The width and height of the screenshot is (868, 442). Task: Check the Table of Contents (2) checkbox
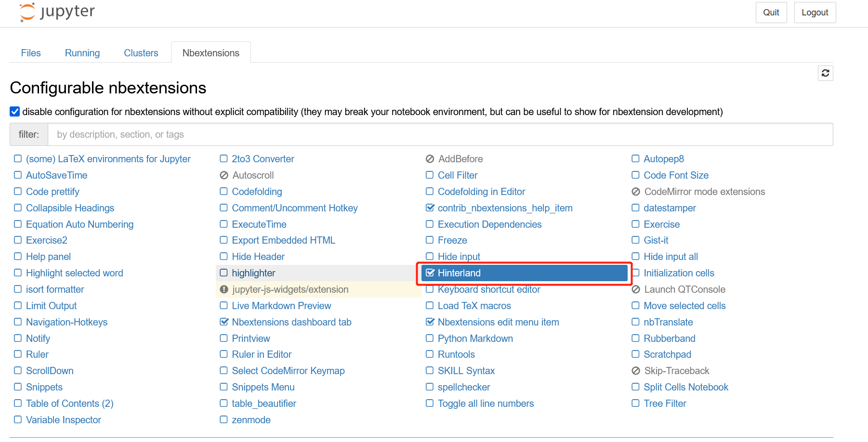click(18, 403)
